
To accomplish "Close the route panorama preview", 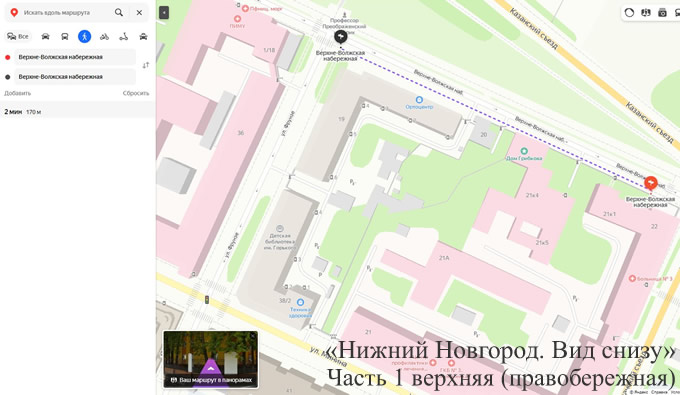I will tap(253, 336).
